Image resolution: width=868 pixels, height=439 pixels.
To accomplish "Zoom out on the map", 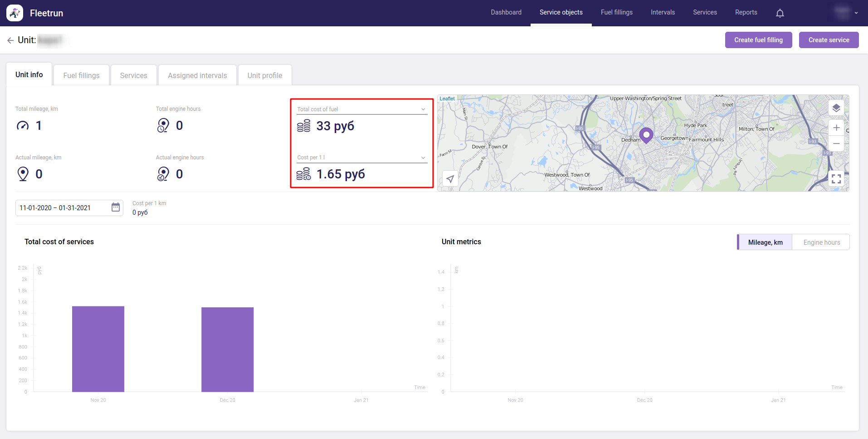I will pos(836,143).
